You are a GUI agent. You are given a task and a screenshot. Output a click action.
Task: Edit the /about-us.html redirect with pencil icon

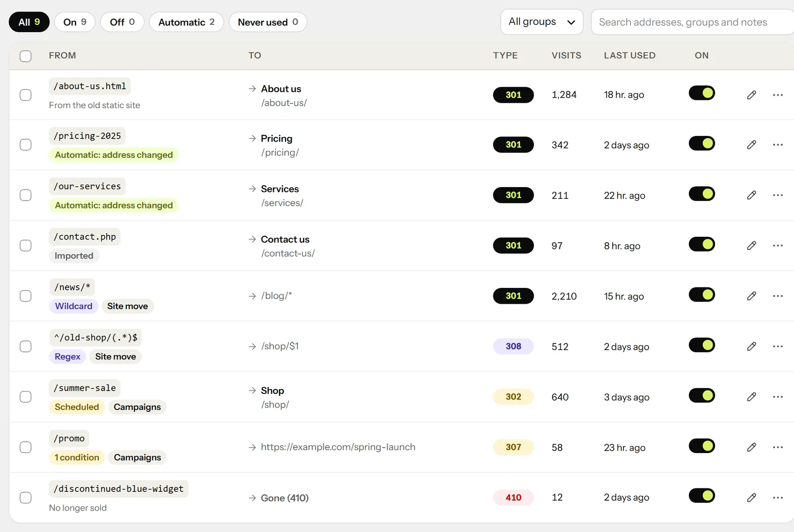click(751, 95)
